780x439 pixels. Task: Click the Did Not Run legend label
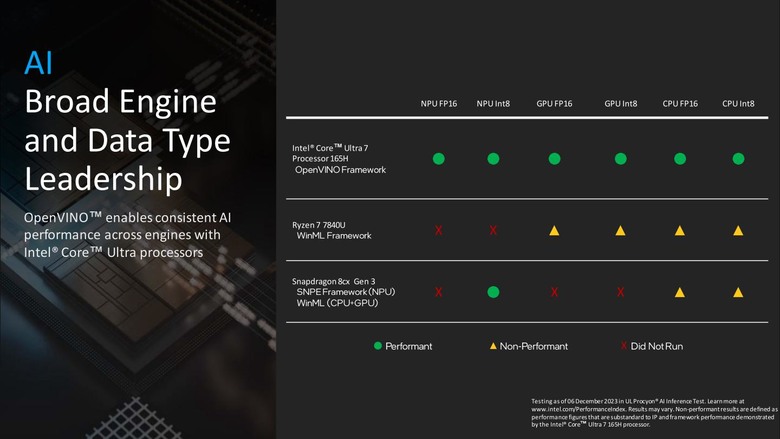tap(657, 346)
